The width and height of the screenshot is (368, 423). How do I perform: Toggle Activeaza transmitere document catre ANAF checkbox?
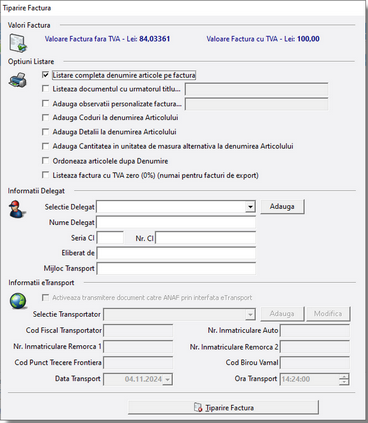(45, 298)
